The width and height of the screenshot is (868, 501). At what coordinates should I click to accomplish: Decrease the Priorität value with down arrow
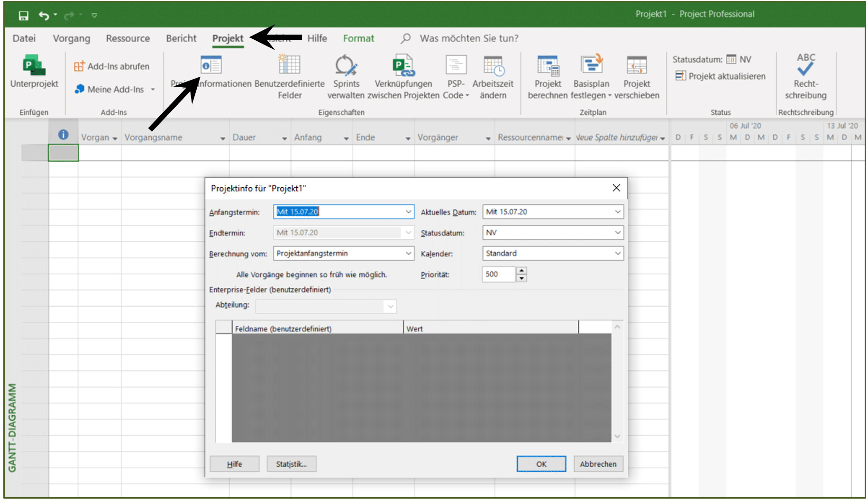(x=521, y=278)
